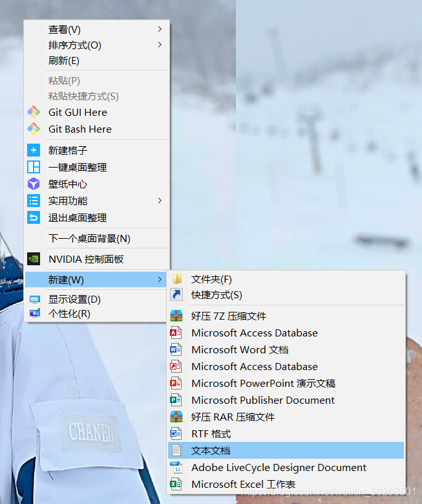Viewport: 422px width, 504px height.
Task: Open 壁纸中心 via its purple cube icon
Action: [x=34, y=184]
